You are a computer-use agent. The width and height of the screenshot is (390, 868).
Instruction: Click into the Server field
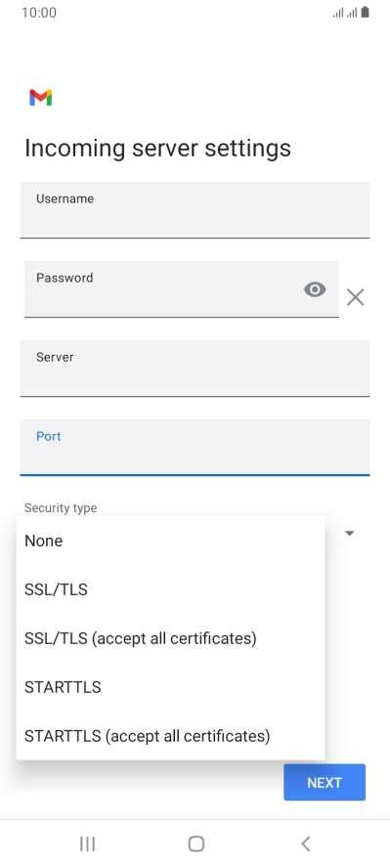[195, 369]
